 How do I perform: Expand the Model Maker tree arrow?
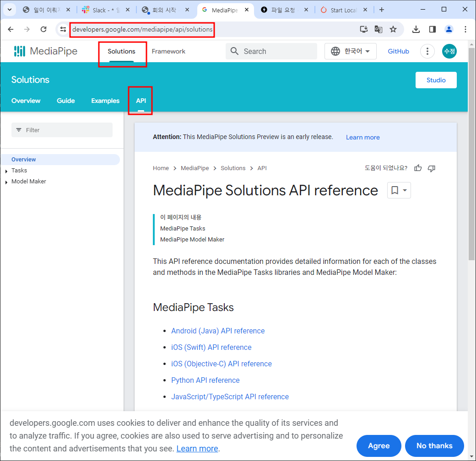(6, 182)
